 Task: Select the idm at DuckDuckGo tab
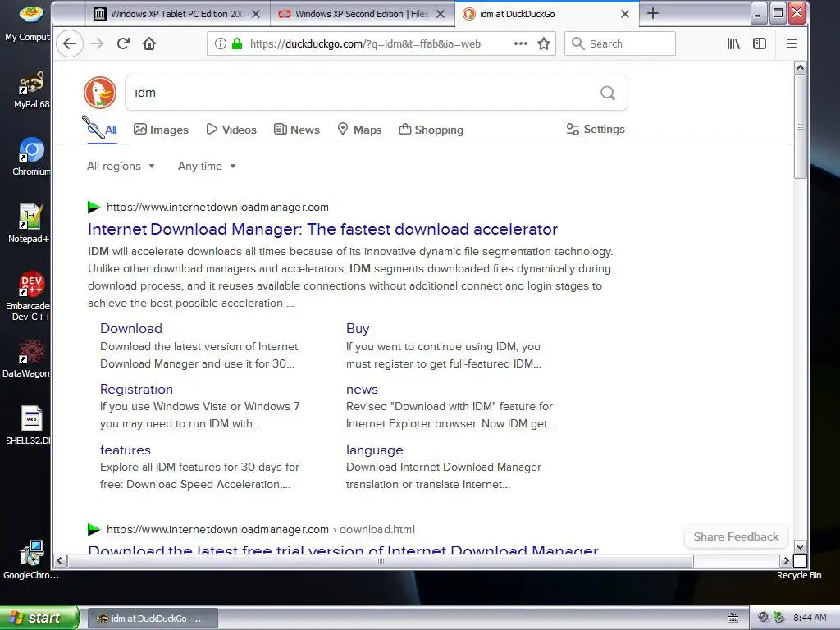click(x=546, y=14)
